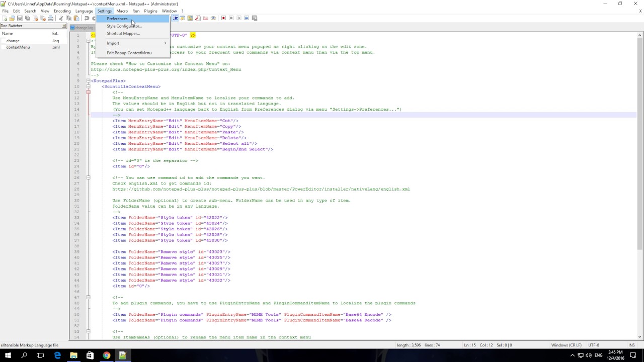The width and height of the screenshot is (644, 362).
Task: Toggle the file monitoring eye icon
Action: [x=213, y=18]
